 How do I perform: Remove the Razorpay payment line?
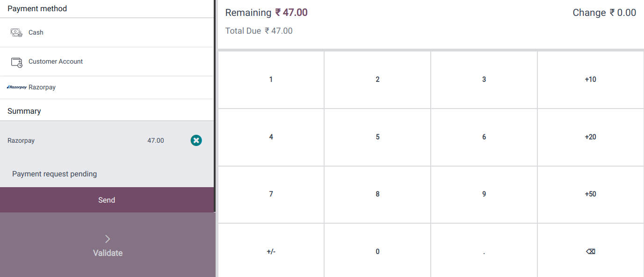coord(196,140)
